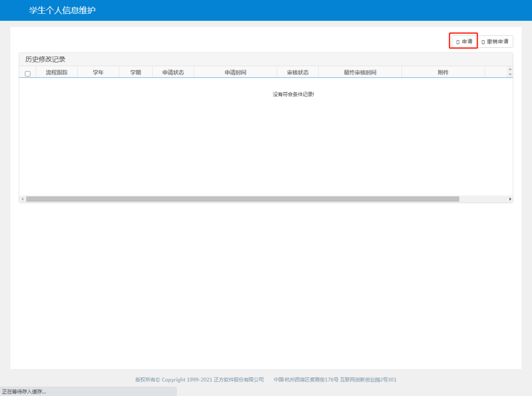Screen dimensions: 532x396
Task: Click the 申请 button
Action: pyautogui.click(x=464, y=42)
